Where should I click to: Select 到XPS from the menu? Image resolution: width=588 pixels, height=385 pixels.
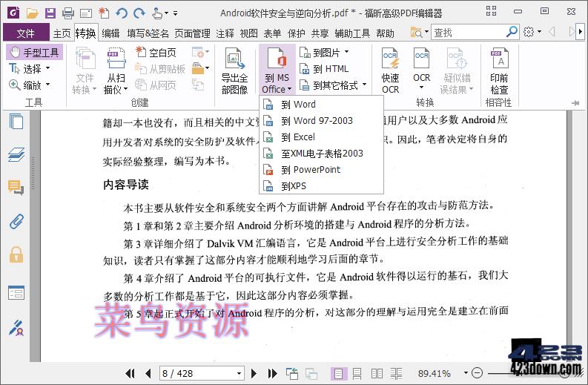coord(321,186)
